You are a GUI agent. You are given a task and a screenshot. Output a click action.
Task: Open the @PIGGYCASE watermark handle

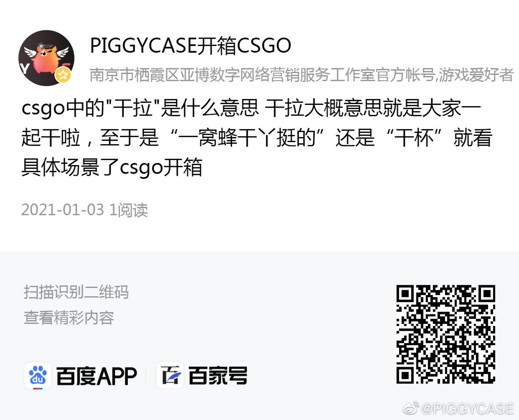click(467, 409)
